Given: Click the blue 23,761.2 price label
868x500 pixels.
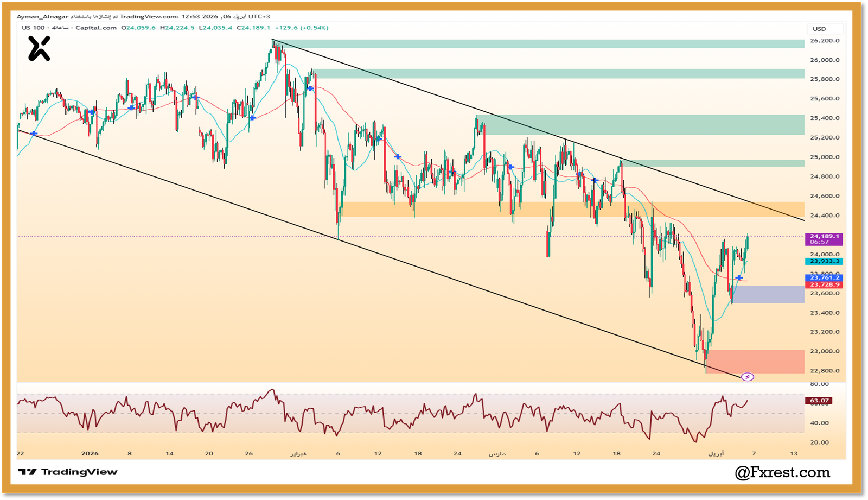Looking at the screenshot, I should [824, 277].
